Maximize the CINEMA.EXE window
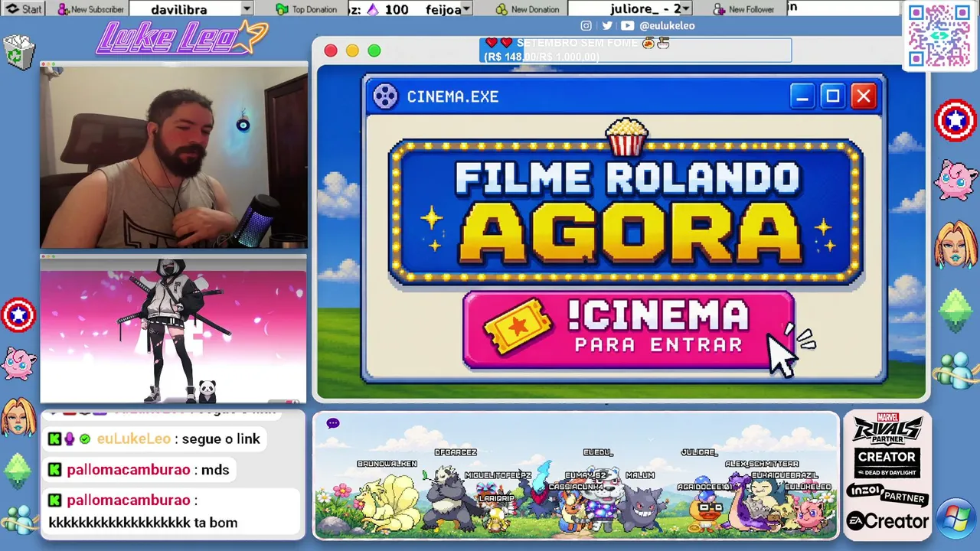 (833, 96)
